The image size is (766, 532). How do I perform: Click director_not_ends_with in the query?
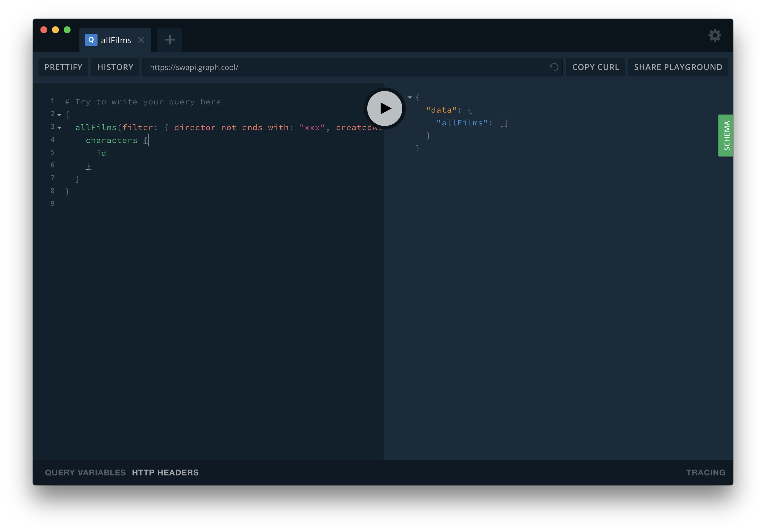pos(231,128)
